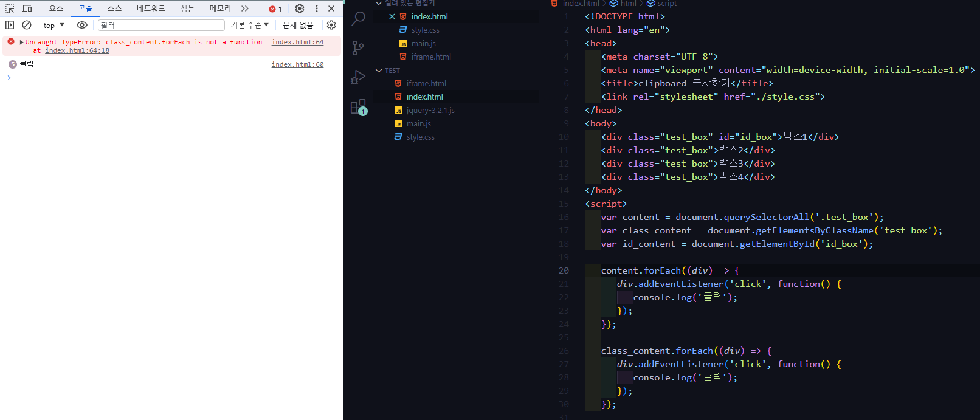Open VS Code Search view icon
980x420 pixels.
pyautogui.click(x=359, y=19)
